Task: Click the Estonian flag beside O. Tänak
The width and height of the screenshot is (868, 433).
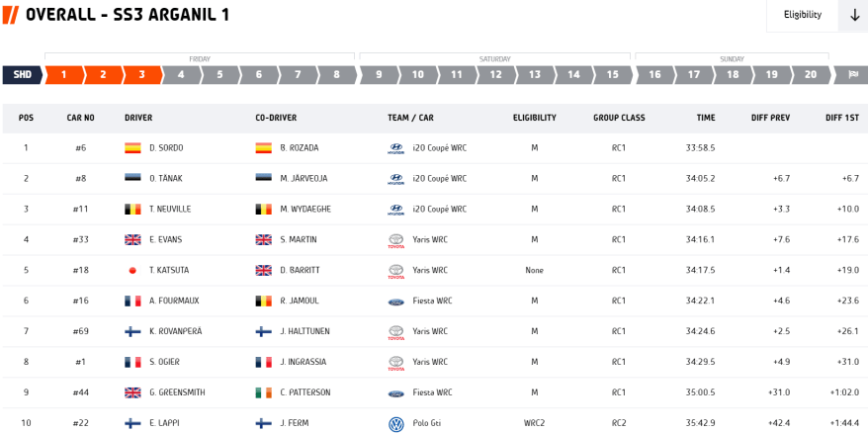Action: [132, 179]
